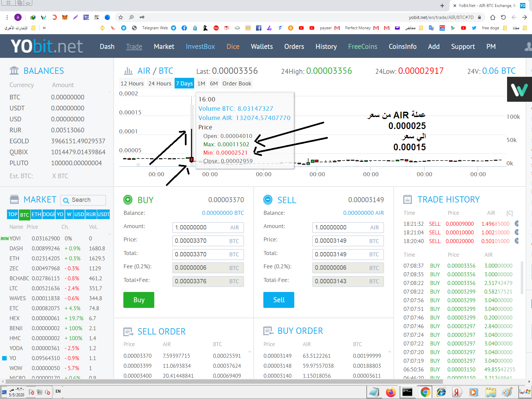Click the bar chart icon beside AIR / BTC
This screenshot has width=532, height=399.
(128, 71)
